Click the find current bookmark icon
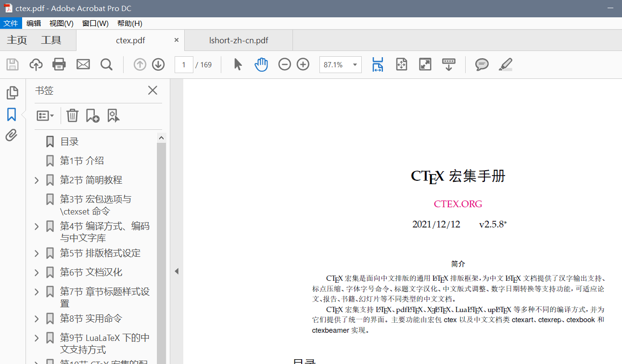The height and width of the screenshot is (364, 622). [x=114, y=115]
